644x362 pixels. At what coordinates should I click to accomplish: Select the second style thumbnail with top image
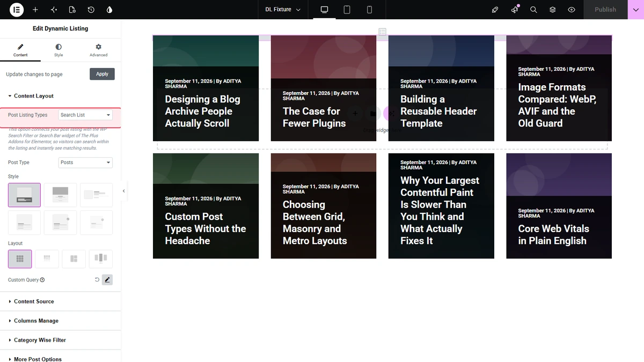[60, 195]
